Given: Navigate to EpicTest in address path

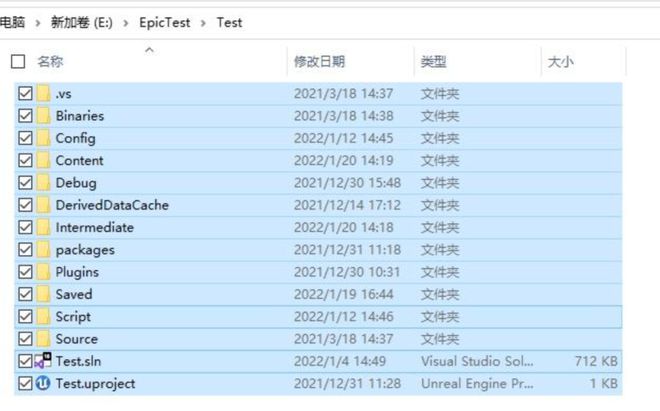Looking at the screenshot, I should [x=165, y=22].
